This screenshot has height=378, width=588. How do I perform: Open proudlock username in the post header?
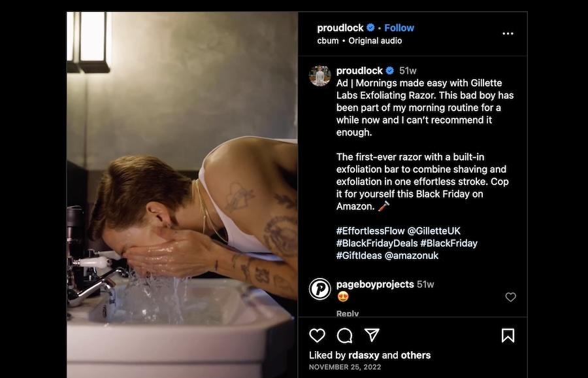(x=340, y=27)
